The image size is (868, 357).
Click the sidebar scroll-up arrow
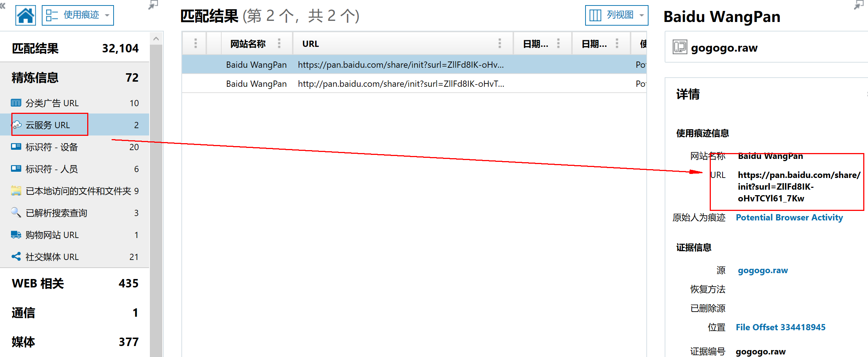[x=156, y=38]
